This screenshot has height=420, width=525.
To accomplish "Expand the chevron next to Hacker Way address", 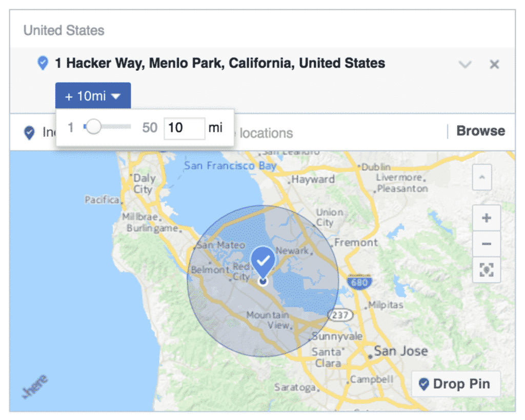I will [x=465, y=64].
